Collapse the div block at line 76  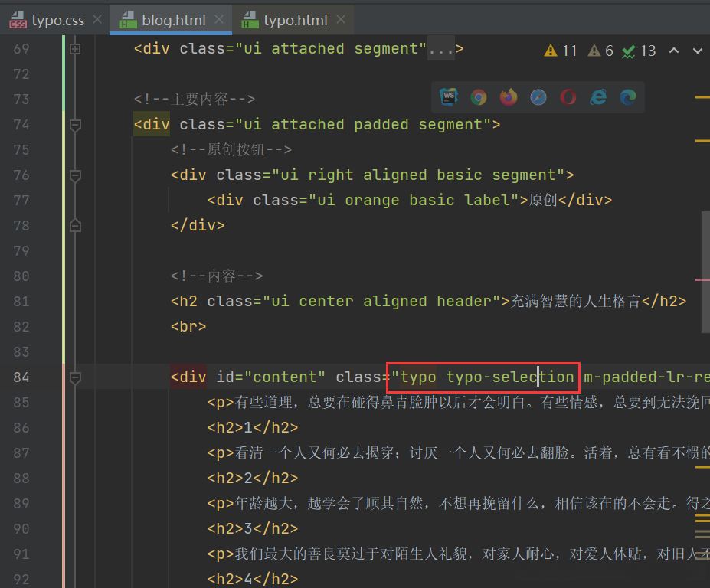tap(75, 175)
